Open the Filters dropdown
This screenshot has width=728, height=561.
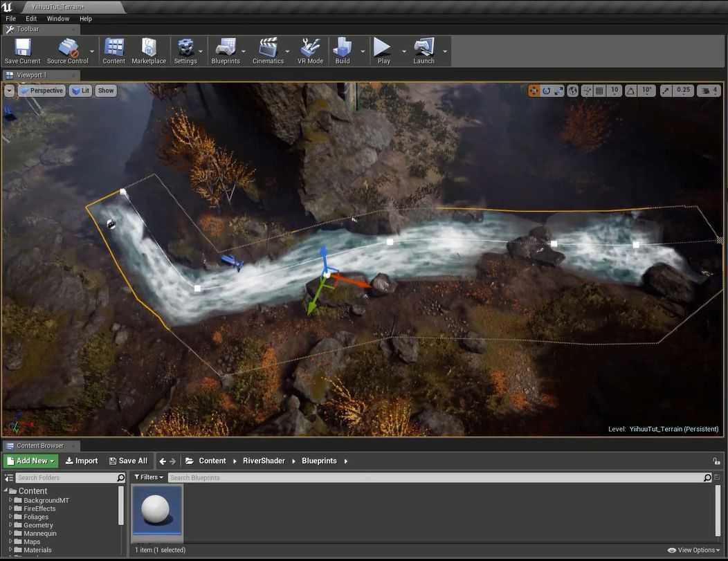(x=149, y=477)
